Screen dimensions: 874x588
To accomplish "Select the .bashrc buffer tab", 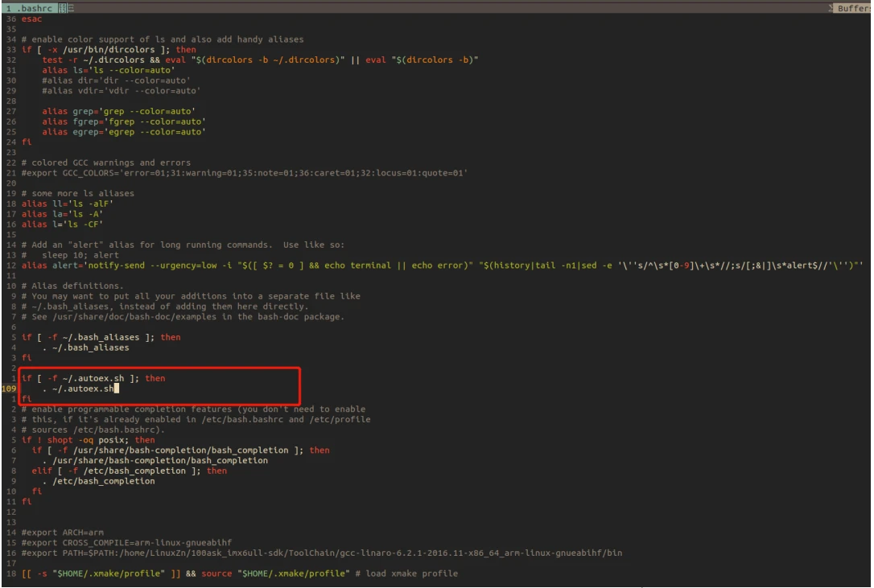I will point(28,8).
